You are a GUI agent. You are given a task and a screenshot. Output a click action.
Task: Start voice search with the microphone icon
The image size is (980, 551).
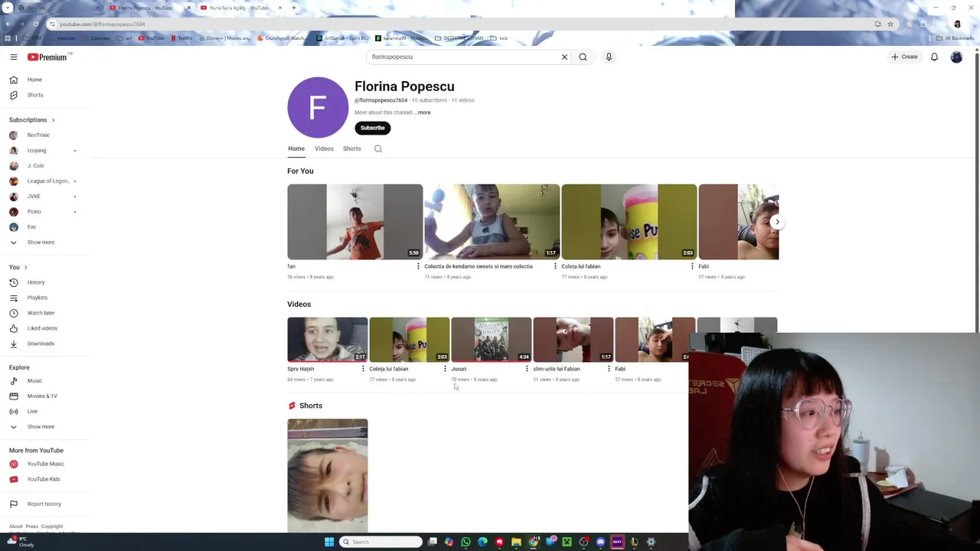pos(609,57)
